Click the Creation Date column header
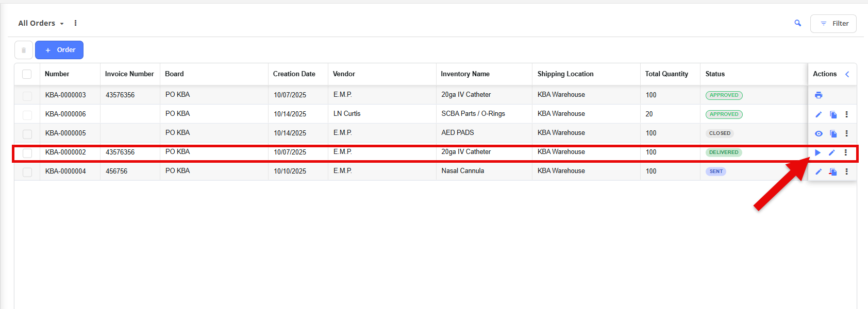Viewport: 868px width, 309px height. [x=294, y=74]
